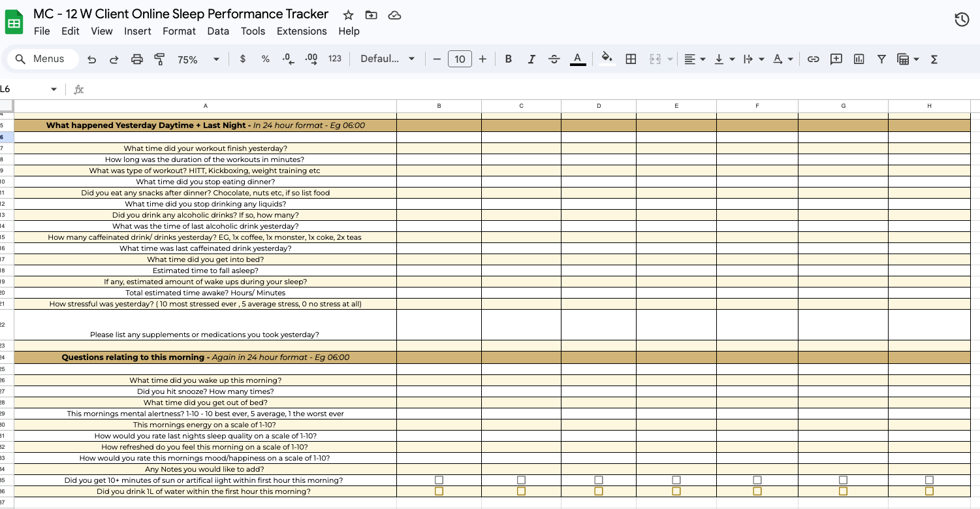The width and height of the screenshot is (980, 509).
Task: Click the Undo arrow icon
Action: 91,59
